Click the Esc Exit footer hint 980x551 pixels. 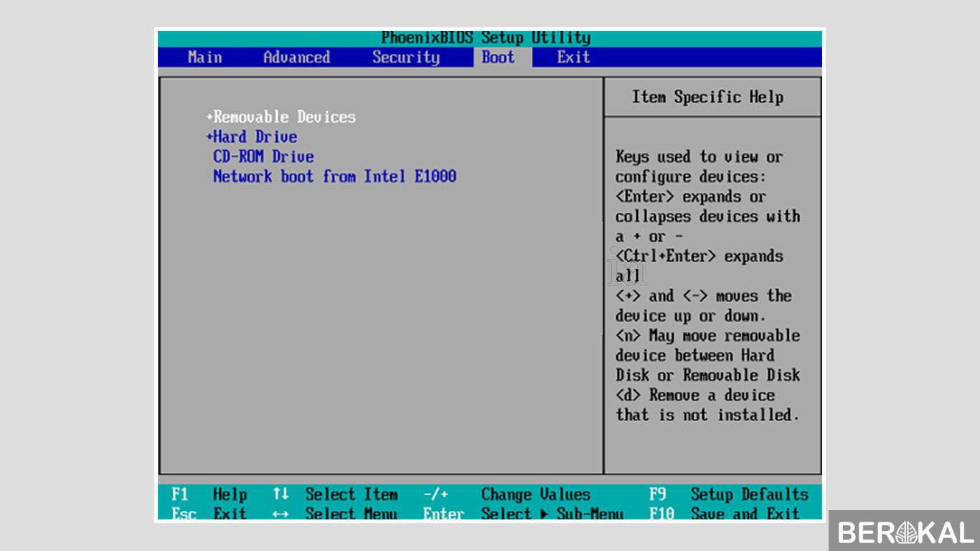[209, 513]
